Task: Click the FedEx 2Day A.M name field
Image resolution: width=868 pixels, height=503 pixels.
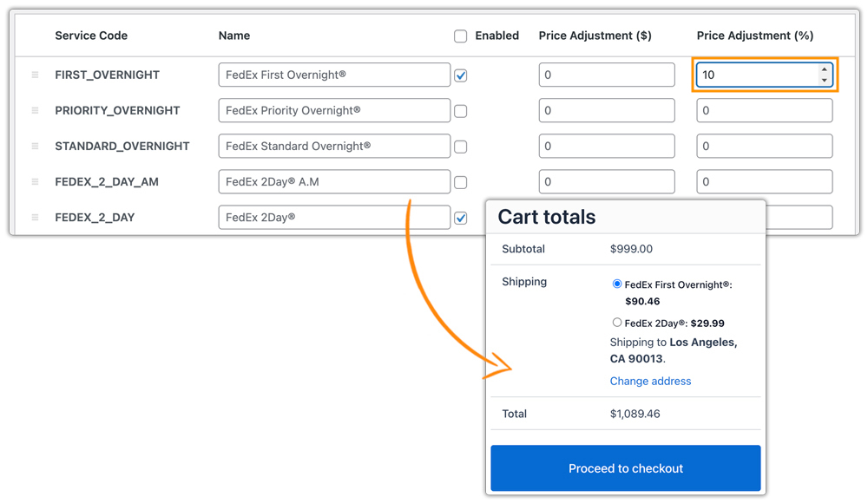Action: click(333, 181)
